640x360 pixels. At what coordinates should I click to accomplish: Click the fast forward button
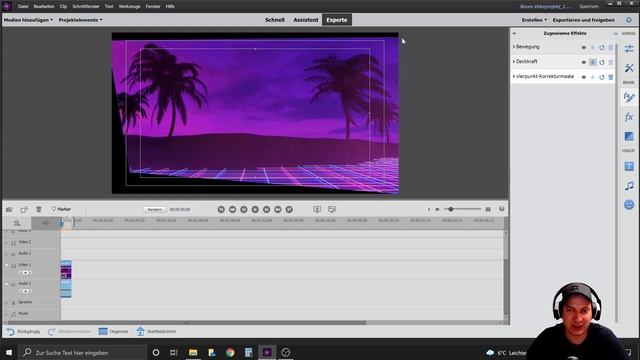278,209
